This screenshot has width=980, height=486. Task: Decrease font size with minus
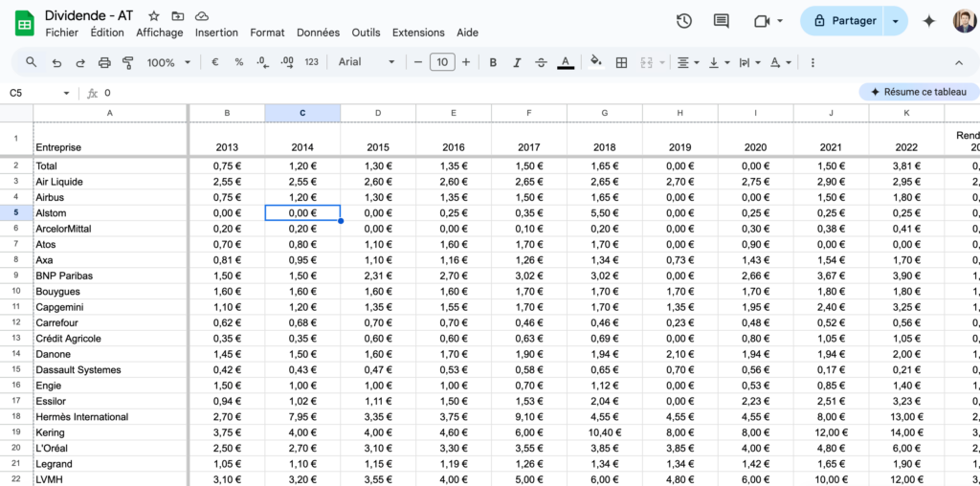(x=418, y=62)
